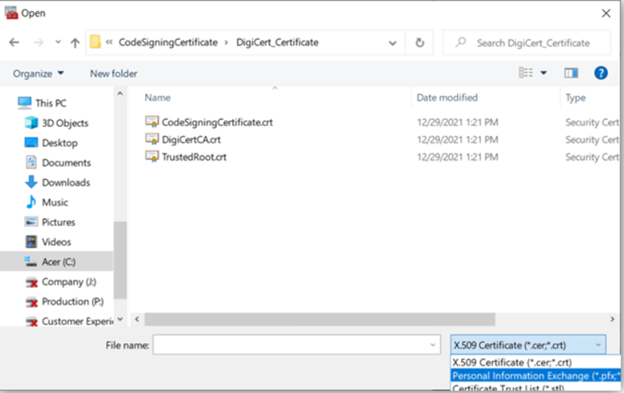Screen dimensions: 624x393
Task: Select the Acer (C:) drive
Action: (58, 262)
